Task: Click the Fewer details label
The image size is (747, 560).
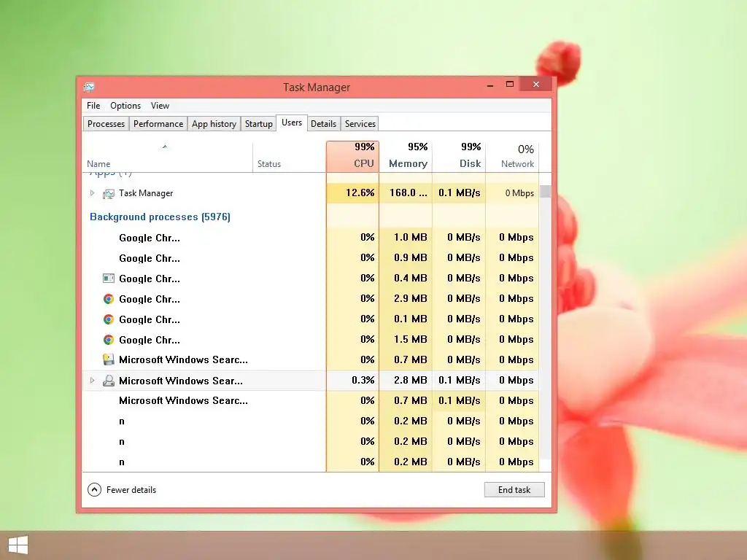Action: (x=131, y=489)
